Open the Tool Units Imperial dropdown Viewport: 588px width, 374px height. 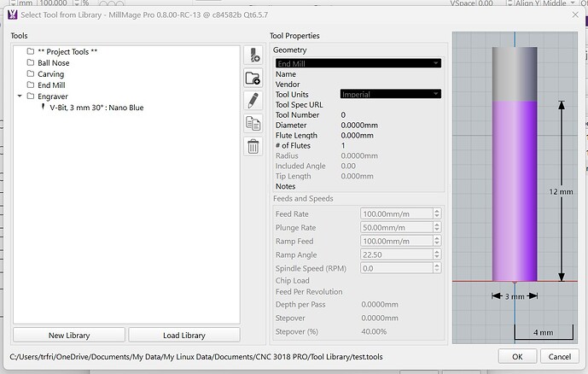390,93
